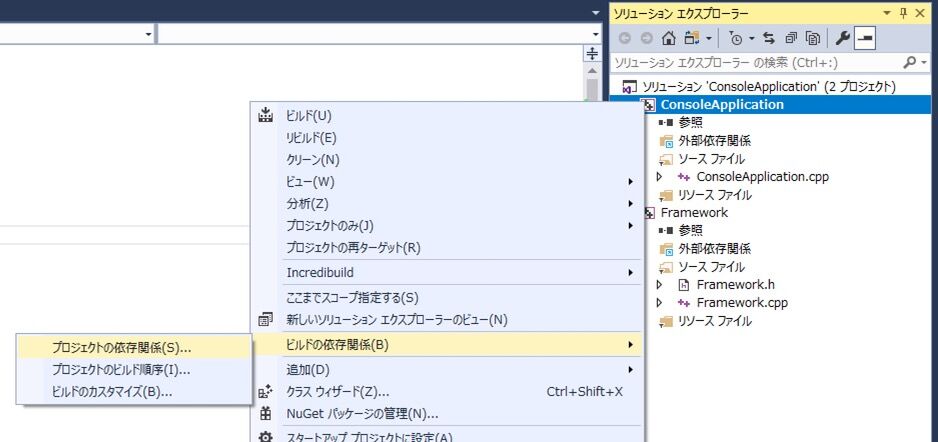This screenshot has width=938, height=442.
Task: Select リソース ファイル under Framework project
Action: (714, 321)
